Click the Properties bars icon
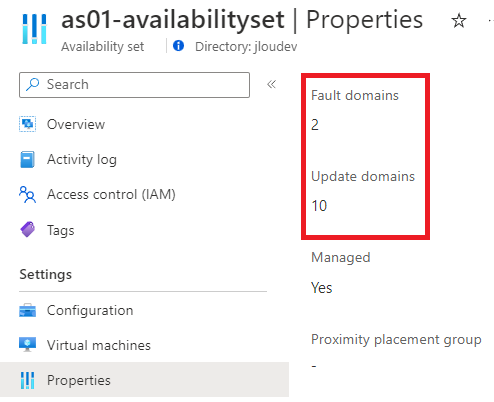This screenshot has width=494, height=402. 27,380
